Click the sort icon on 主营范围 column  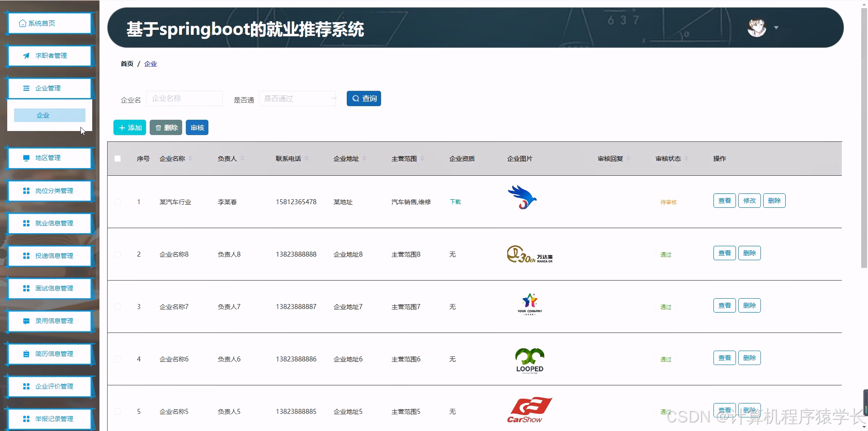pos(422,159)
